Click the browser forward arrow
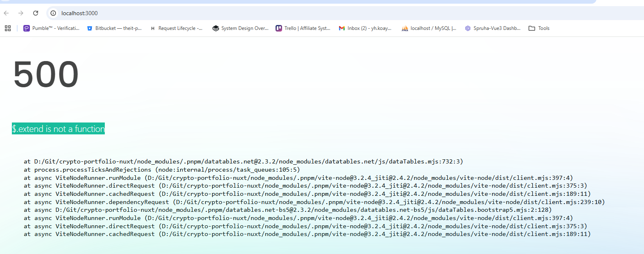Image resolution: width=644 pixels, height=254 pixels. point(21,13)
